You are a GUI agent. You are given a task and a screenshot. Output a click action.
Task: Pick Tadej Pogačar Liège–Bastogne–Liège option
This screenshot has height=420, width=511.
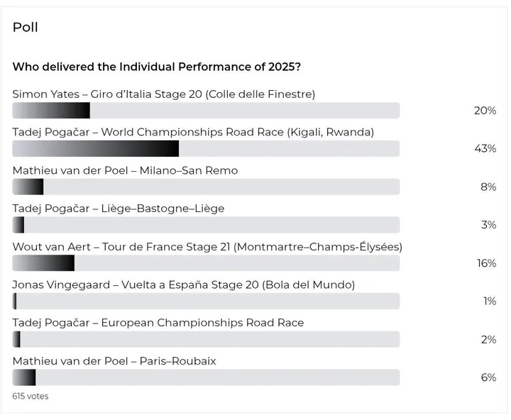[119, 209]
